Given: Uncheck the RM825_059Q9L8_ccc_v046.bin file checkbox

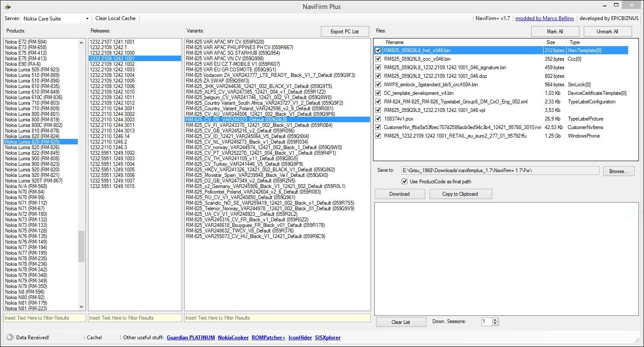Looking at the screenshot, I should click(x=378, y=59).
